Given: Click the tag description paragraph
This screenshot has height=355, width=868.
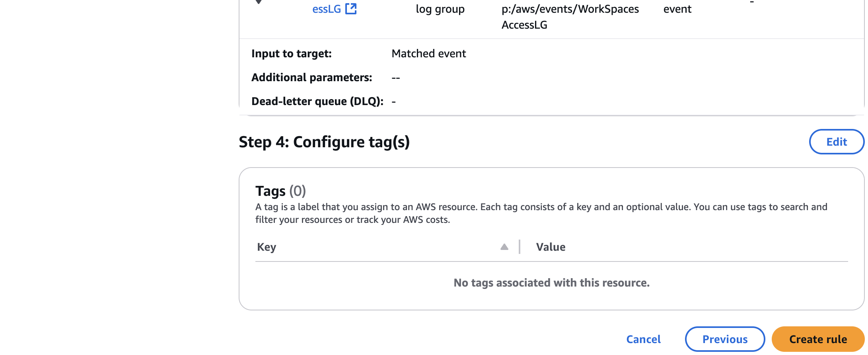Looking at the screenshot, I should tap(541, 213).
